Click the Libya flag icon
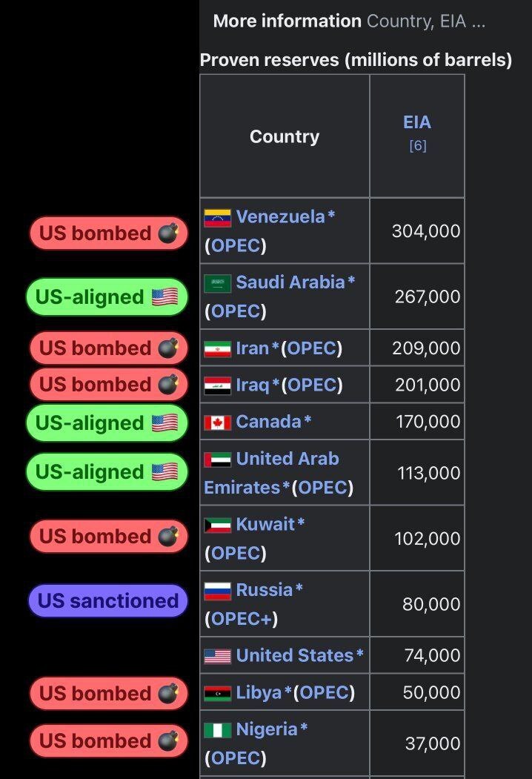 [218, 694]
